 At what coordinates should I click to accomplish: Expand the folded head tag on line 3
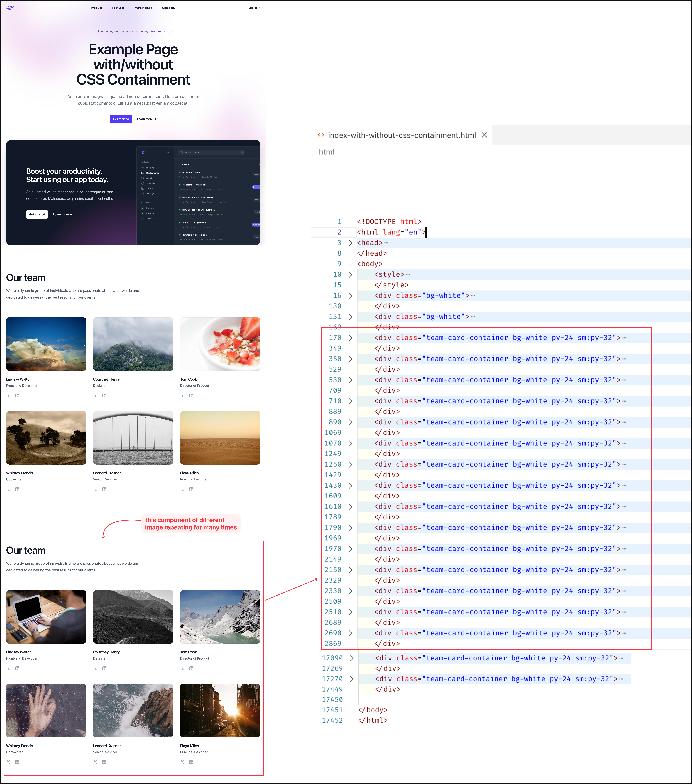pos(350,243)
